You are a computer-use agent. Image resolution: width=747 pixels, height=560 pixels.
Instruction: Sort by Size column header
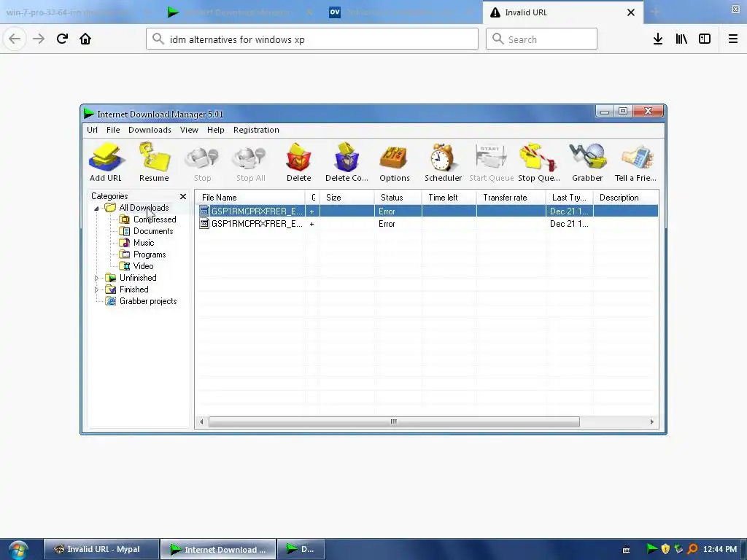tap(347, 197)
